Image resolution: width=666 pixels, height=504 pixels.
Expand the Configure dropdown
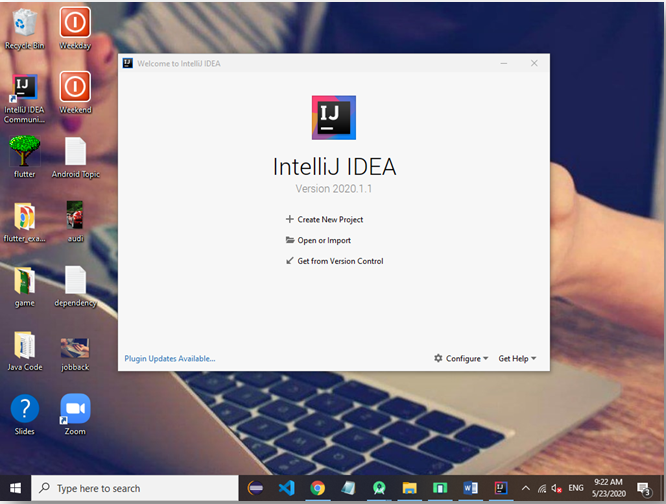click(x=461, y=359)
